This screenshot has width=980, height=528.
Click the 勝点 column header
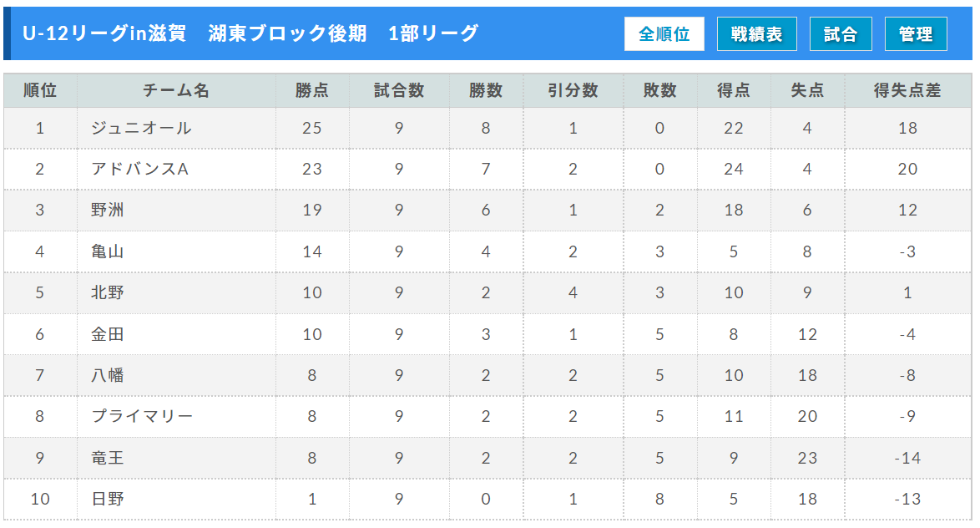point(312,91)
